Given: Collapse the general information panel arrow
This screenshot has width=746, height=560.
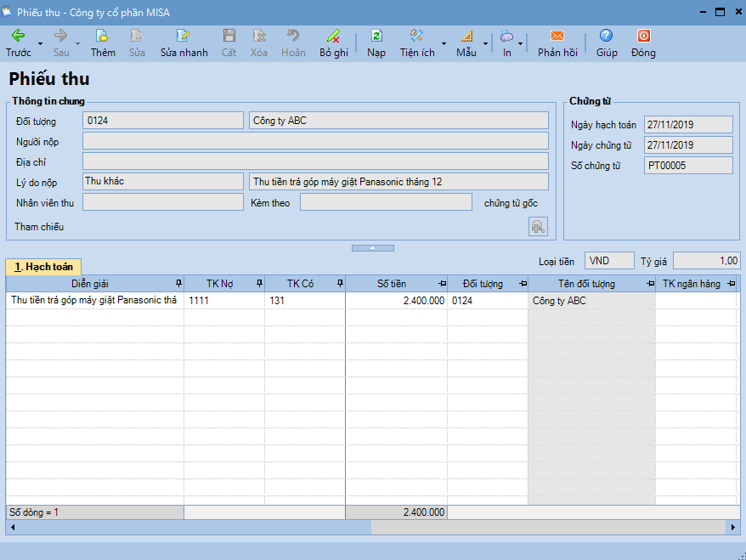Looking at the screenshot, I should click(373, 247).
